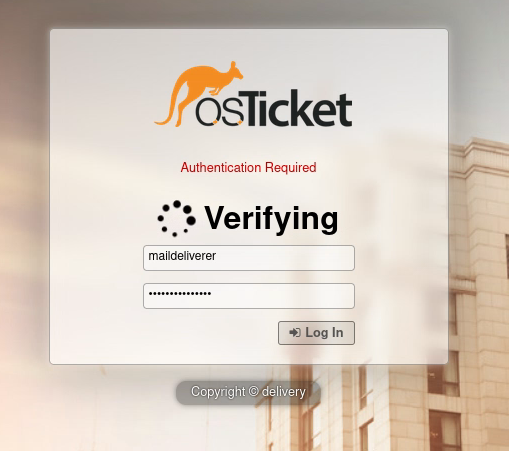This screenshot has height=451, width=509.
Task: Click the bold "Ticket" part of the logo
Action: tap(298, 109)
